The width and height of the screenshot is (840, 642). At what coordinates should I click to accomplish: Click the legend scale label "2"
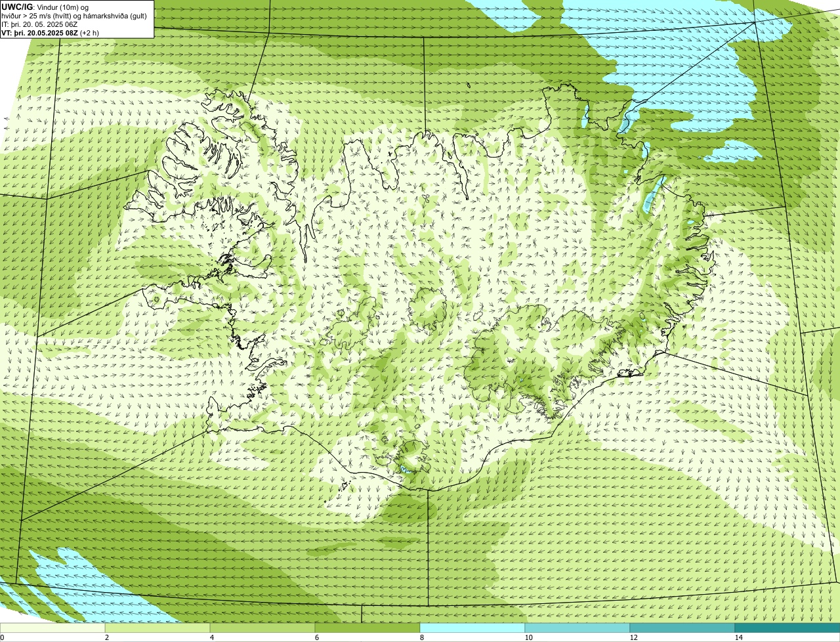tap(106, 637)
